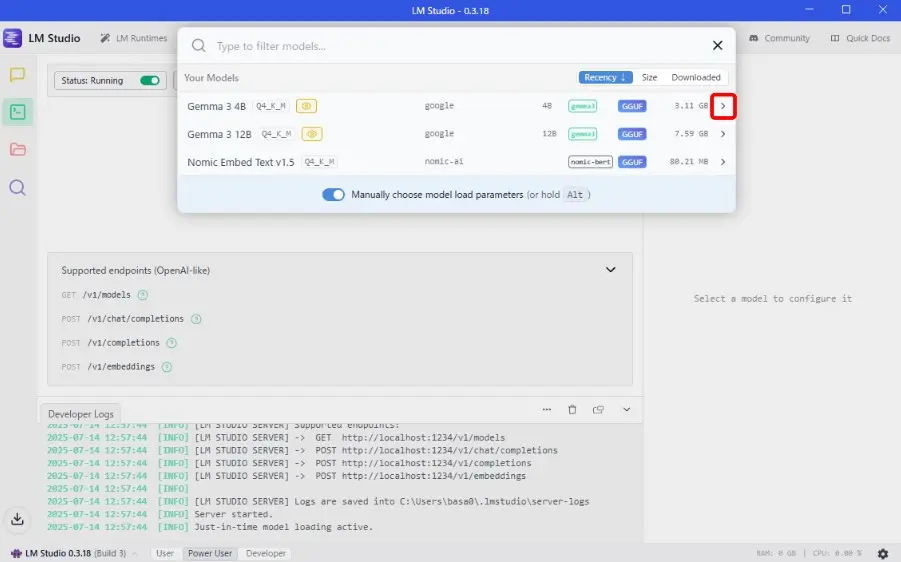Click the /v1/models endpoint text
Screen dimensions: 901x562
coord(107,295)
